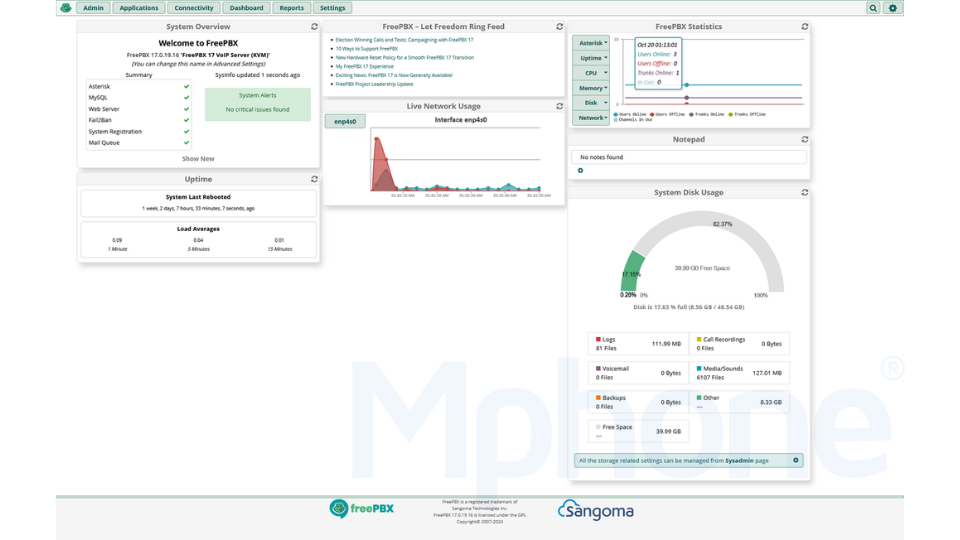
Task: Click the System Registration check mark
Action: pos(186,132)
